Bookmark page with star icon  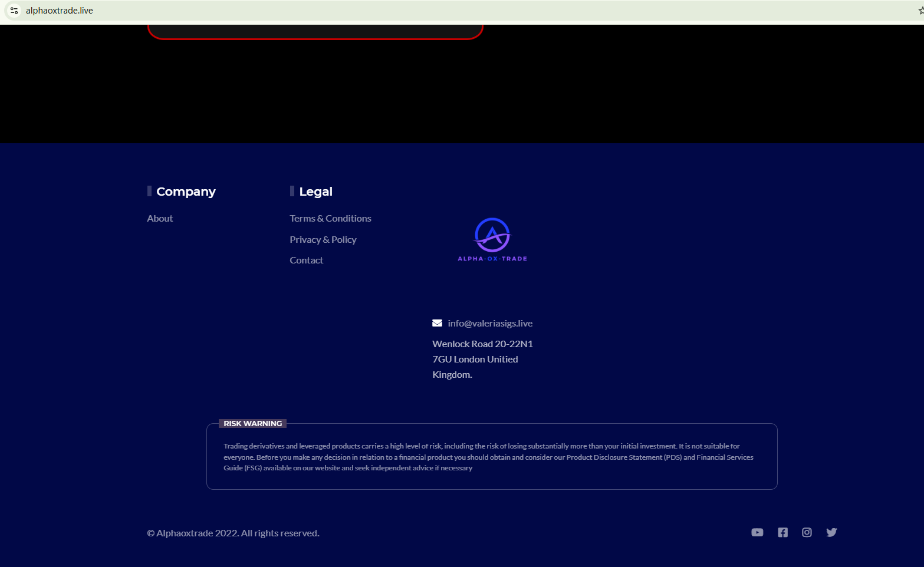pos(920,11)
